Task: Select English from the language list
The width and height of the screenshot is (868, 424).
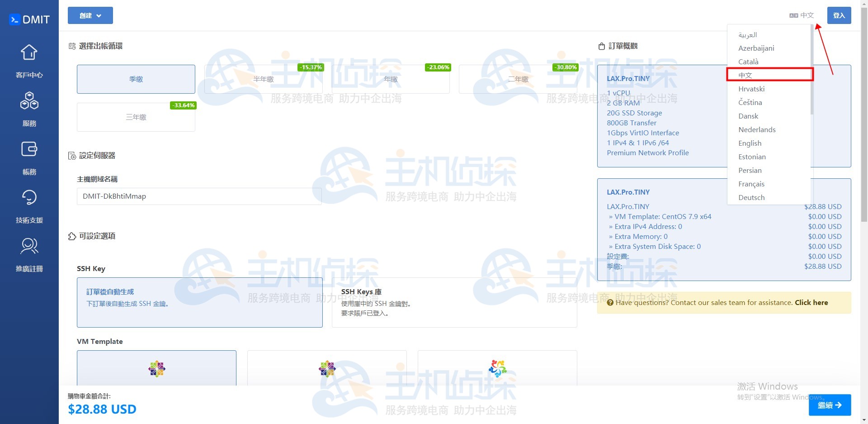Action: pyautogui.click(x=750, y=143)
